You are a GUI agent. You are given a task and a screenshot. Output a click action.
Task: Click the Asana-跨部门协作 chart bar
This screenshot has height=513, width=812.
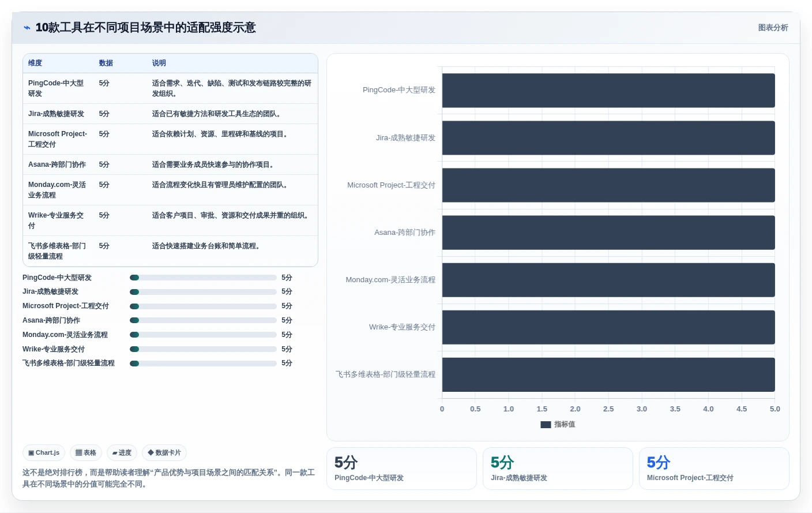(608, 233)
